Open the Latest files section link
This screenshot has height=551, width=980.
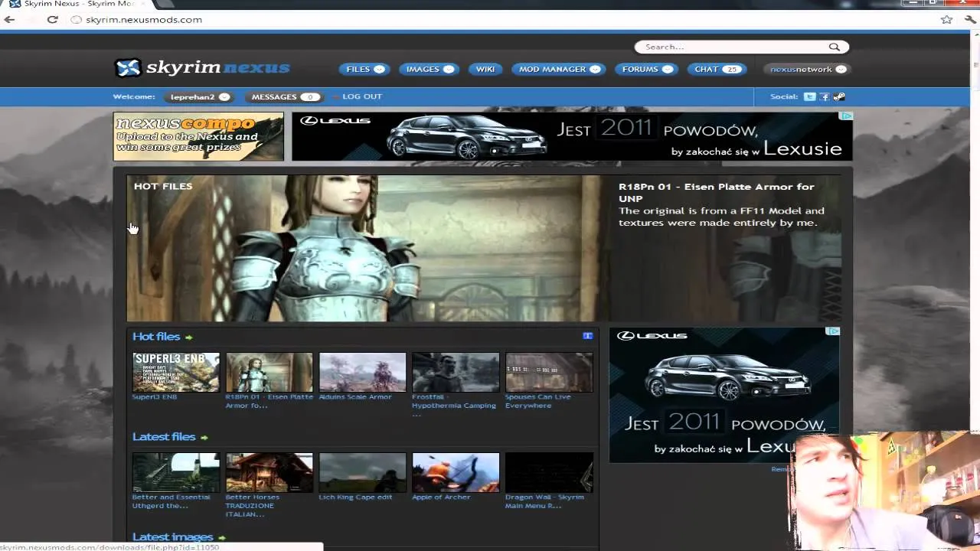164,437
